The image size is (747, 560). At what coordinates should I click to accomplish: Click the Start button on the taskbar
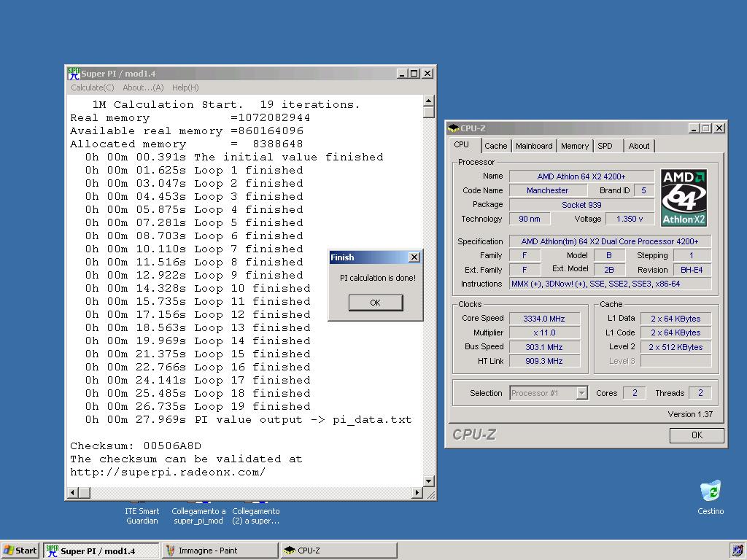click(x=20, y=551)
